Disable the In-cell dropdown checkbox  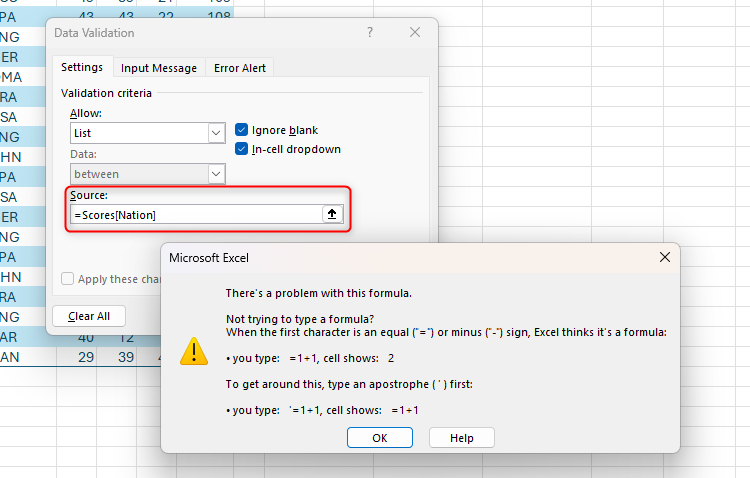click(242, 149)
